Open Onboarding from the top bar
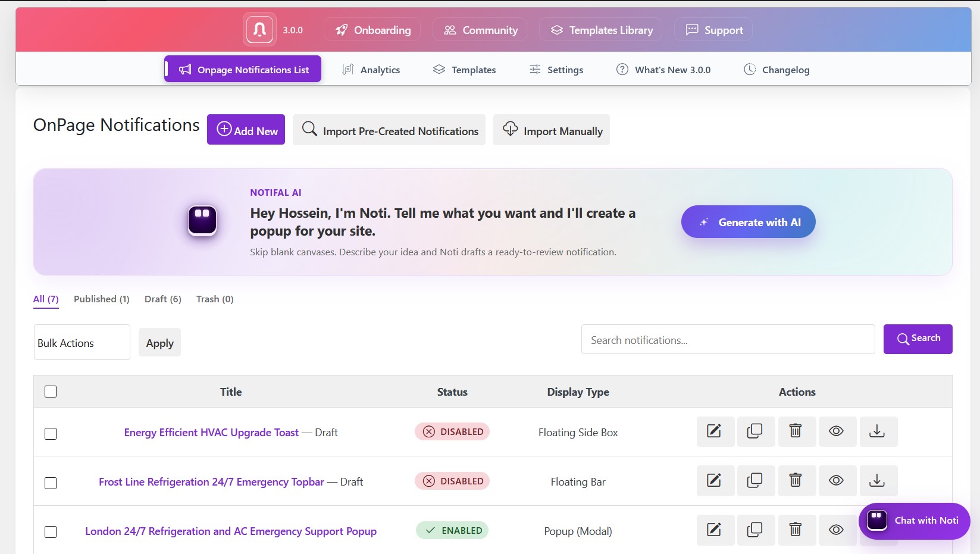The width and height of the screenshot is (980, 554). tap(372, 30)
